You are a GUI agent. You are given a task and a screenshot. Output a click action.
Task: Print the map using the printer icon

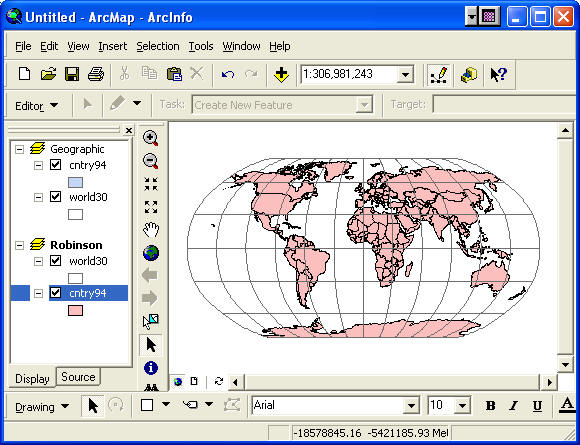(96, 74)
